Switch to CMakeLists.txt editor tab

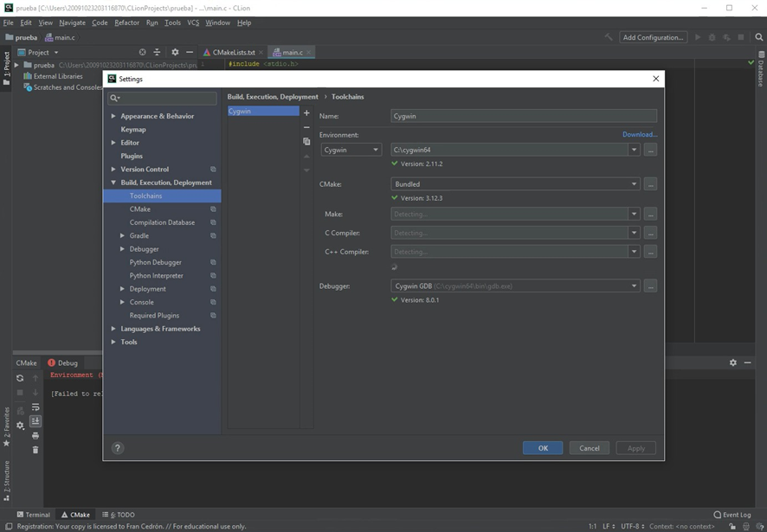pyautogui.click(x=233, y=52)
